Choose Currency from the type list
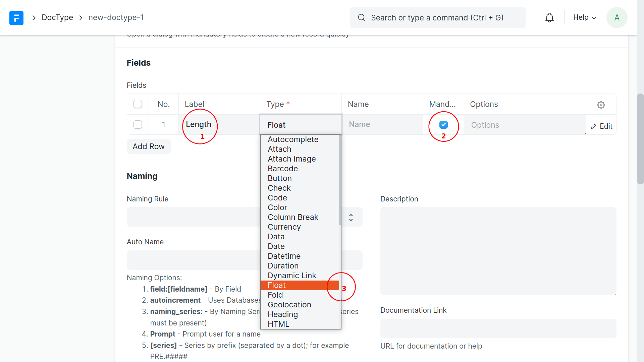644x362 pixels. pos(284,227)
